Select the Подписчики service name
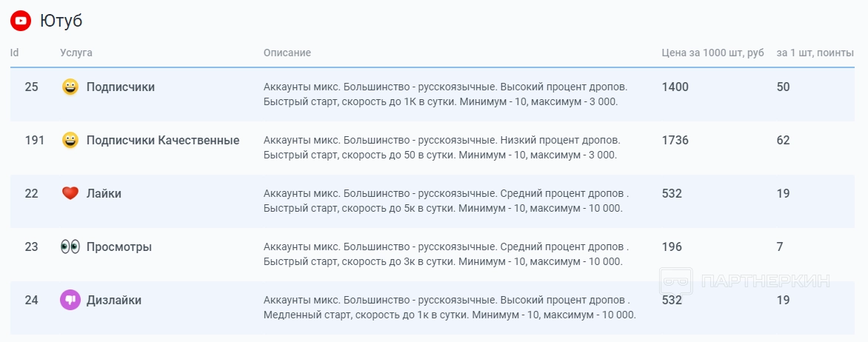Image resolution: width=868 pixels, height=342 pixels. pos(121,87)
